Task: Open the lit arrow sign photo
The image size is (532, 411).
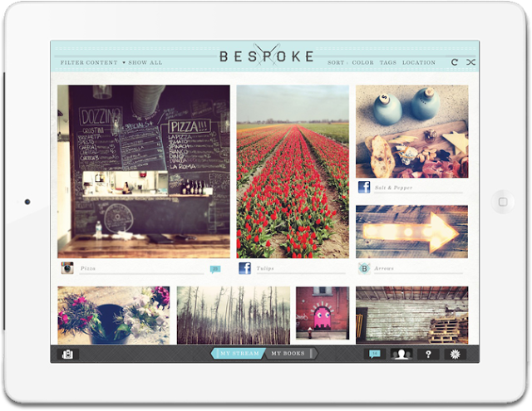Action: tap(412, 232)
